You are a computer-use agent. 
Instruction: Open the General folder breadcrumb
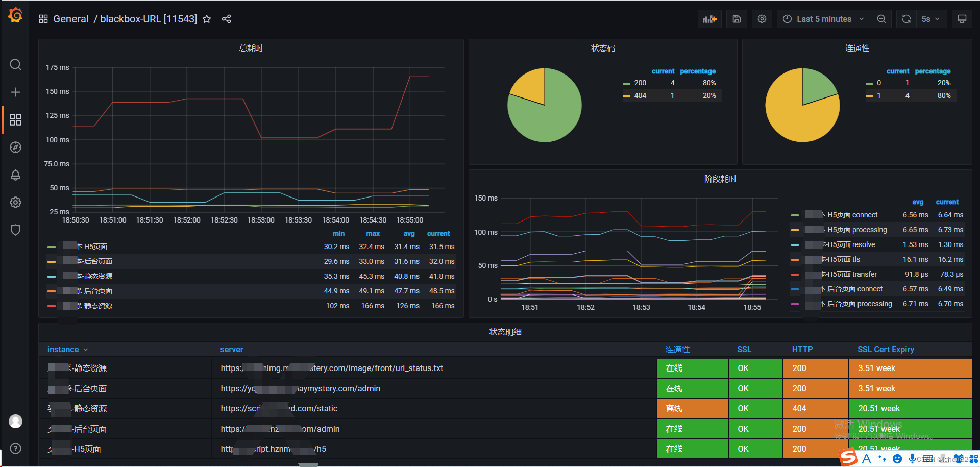coord(71,19)
